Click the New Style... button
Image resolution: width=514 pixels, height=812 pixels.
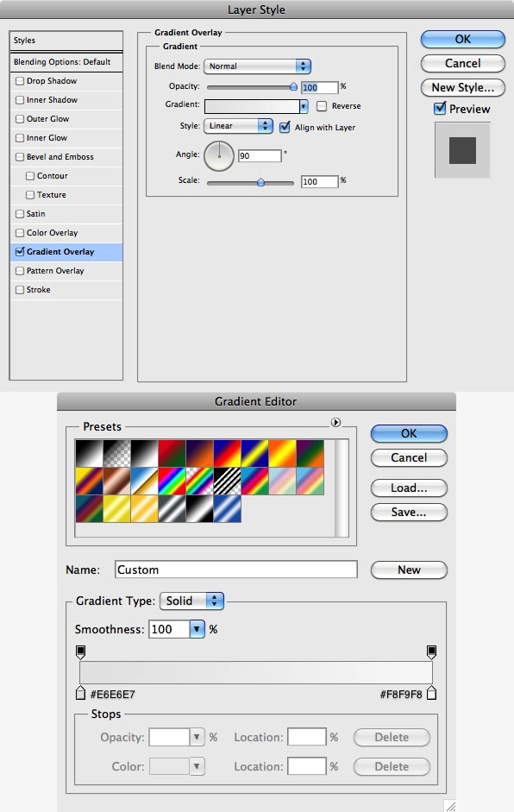[463, 87]
